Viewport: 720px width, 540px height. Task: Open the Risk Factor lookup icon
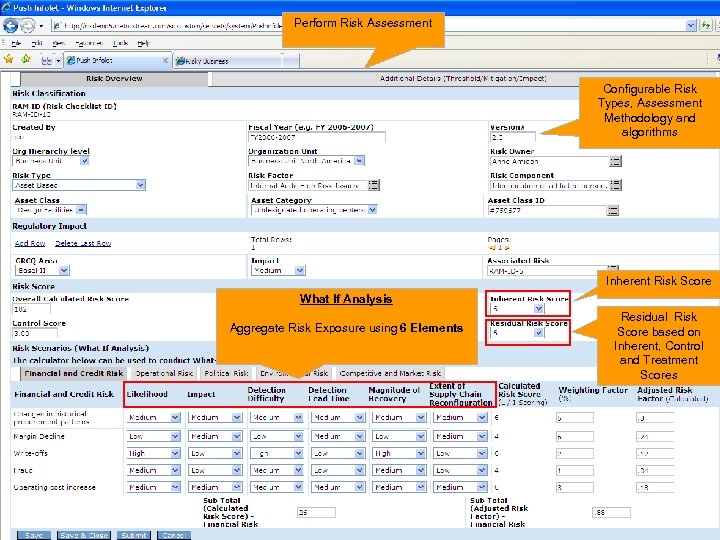tap(374, 185)
